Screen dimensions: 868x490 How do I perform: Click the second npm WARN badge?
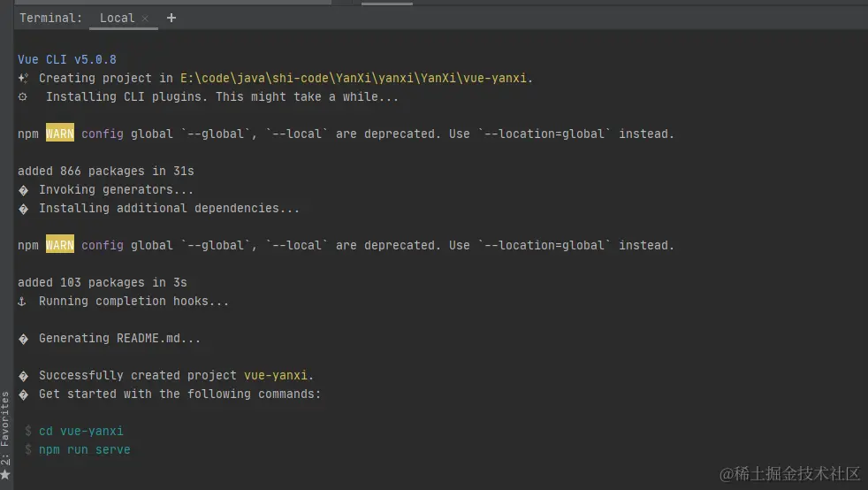point(60,245)
